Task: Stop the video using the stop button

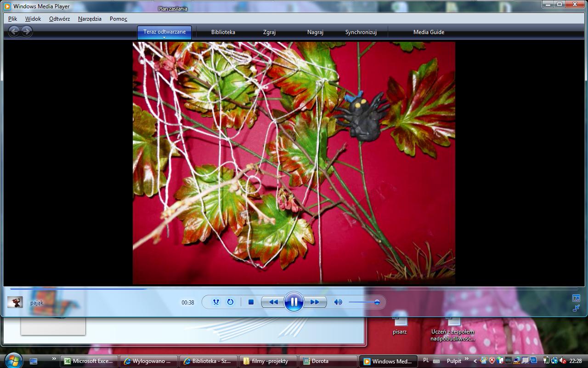Action: [251, 302]
